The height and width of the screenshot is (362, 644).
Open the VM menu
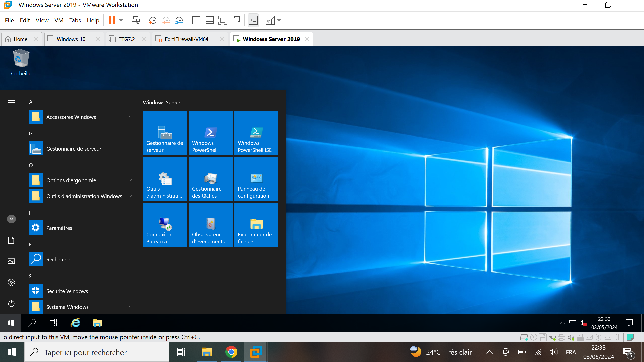pyautogui.click(x=59, y=20)
